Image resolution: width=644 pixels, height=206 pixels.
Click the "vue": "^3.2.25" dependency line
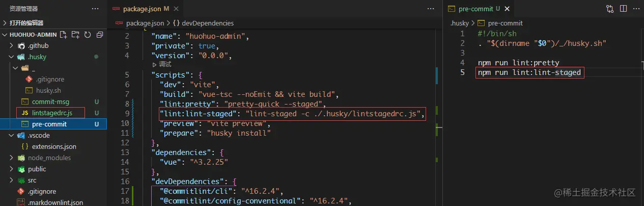tap(193, 163)
